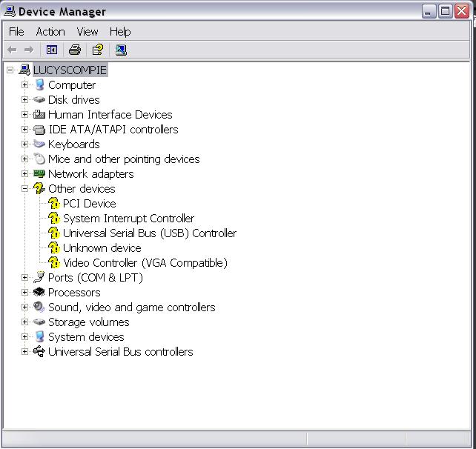This screenshot has width=476, height=449.
Task: Expand the Computer category
Action: tap(25, 85)
